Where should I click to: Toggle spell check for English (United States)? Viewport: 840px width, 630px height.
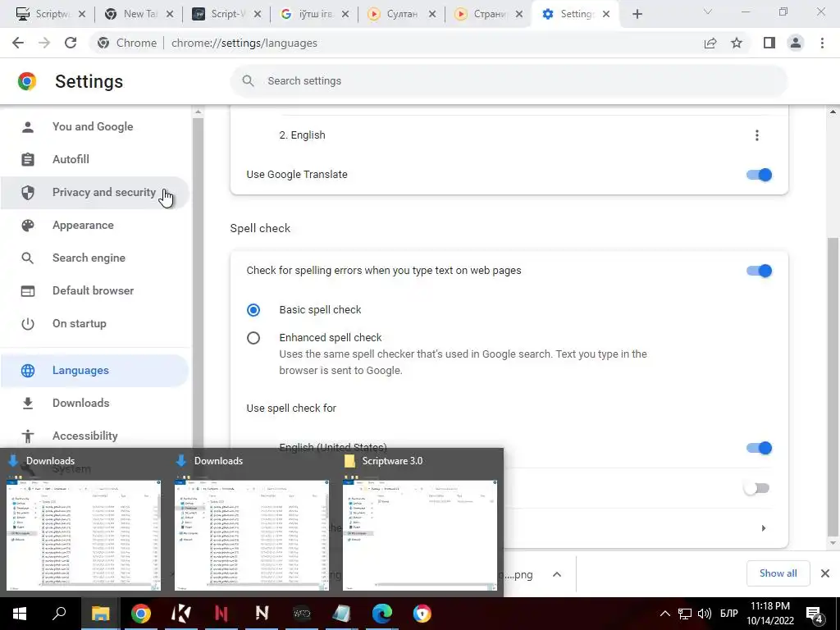point(759,448)
